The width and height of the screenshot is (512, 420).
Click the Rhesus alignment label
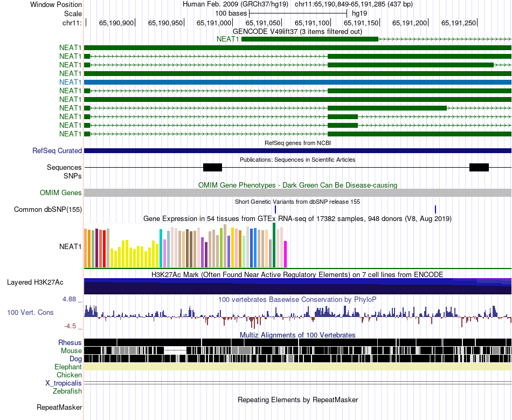[70, 342]
